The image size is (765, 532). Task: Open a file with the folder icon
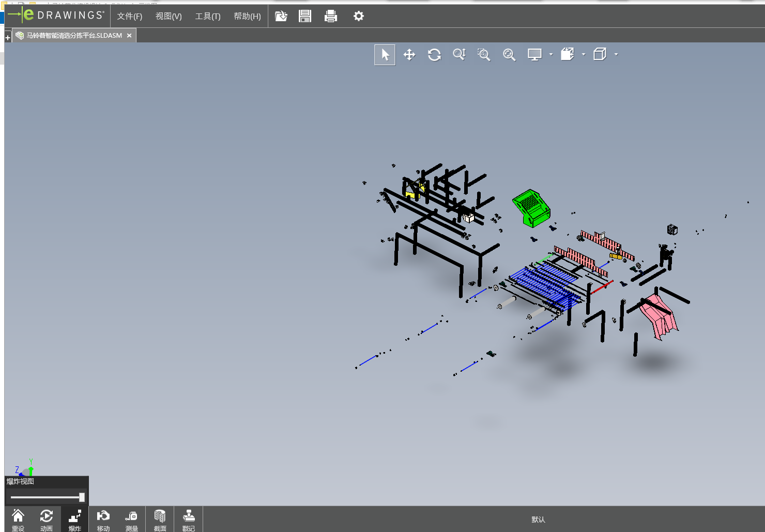(281, 16)
